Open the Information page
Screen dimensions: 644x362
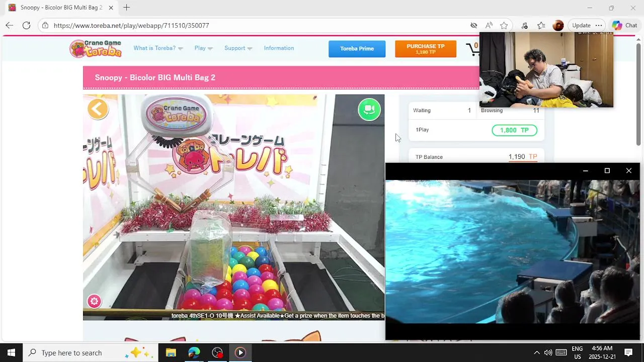279,48
